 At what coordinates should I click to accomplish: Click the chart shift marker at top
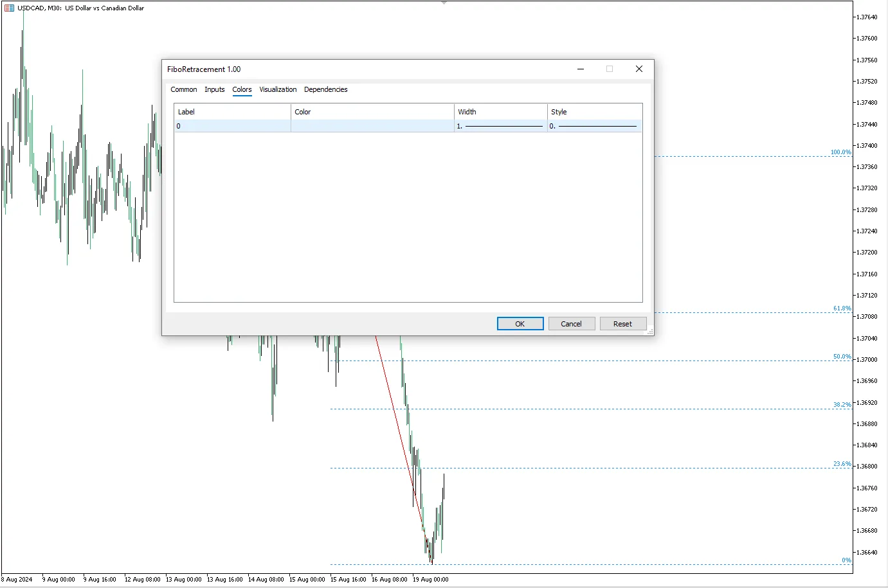coord(444,3)
